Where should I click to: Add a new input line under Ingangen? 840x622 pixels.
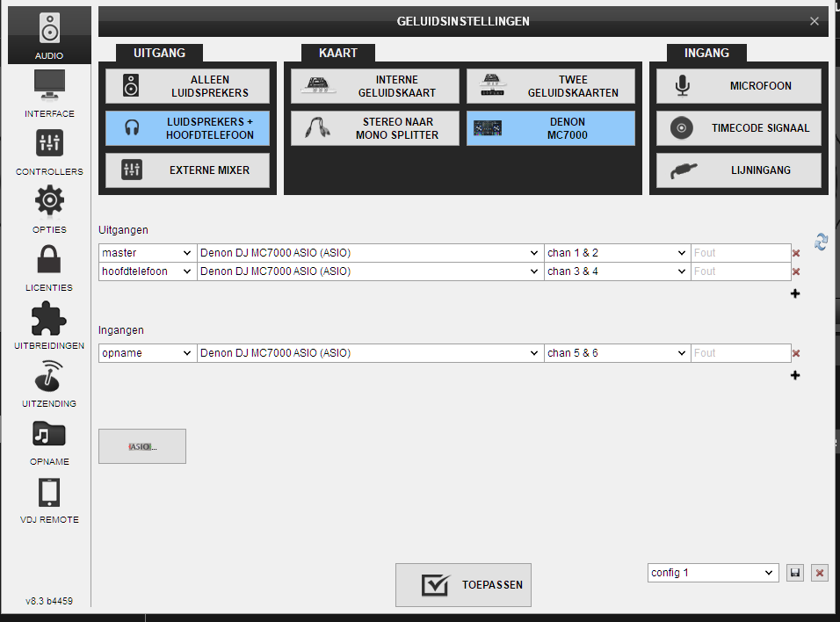point(795,375)
